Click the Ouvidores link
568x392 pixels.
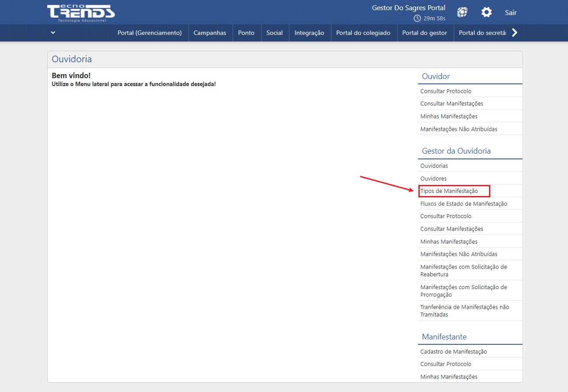(433, 179)
